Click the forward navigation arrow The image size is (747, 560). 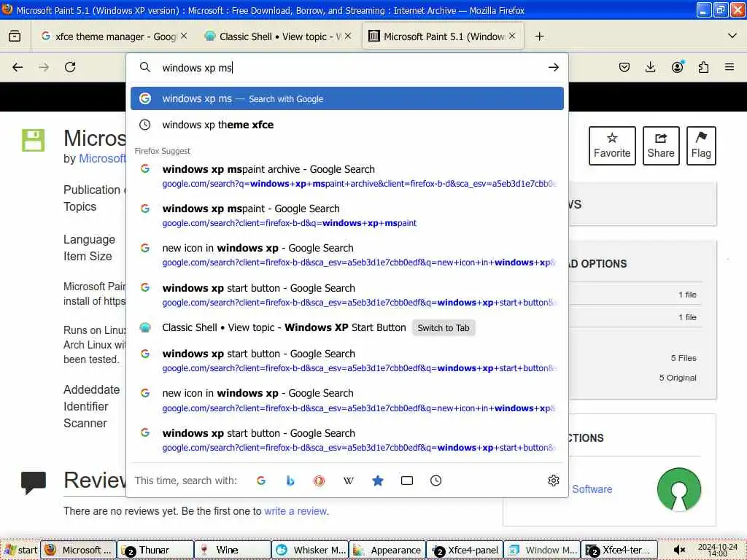pos(44,67)
